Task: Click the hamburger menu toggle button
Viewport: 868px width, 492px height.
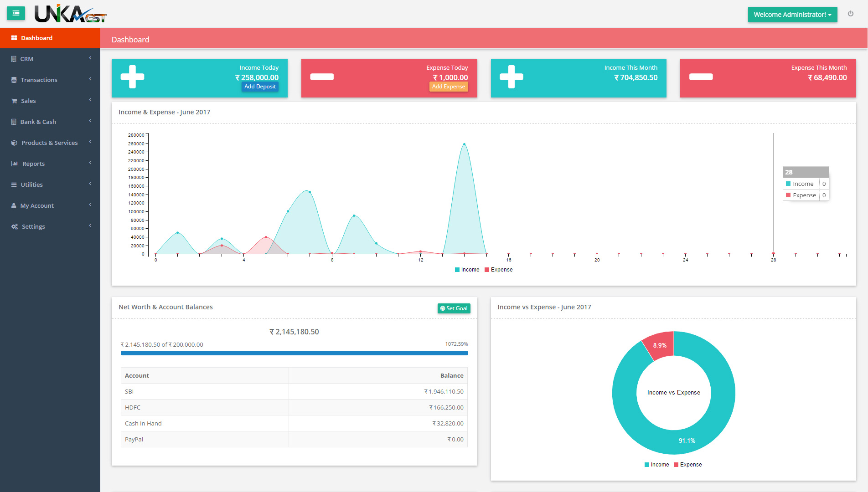Action: (16, 14)
